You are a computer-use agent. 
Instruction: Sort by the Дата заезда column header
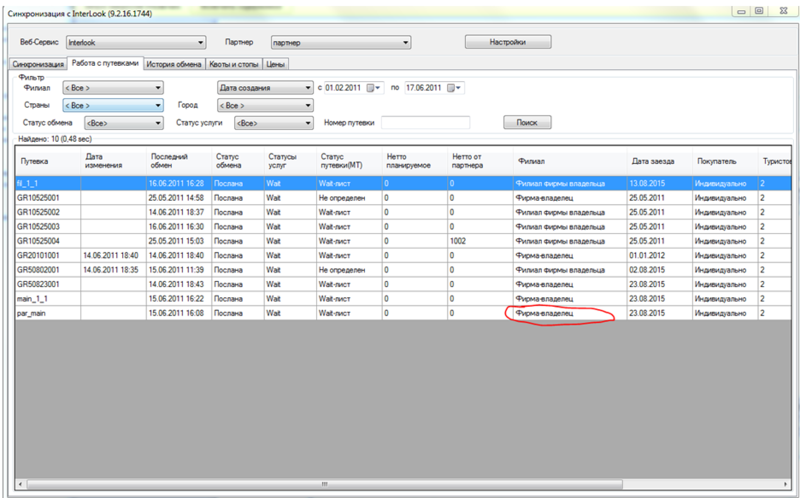coord(654,160)
